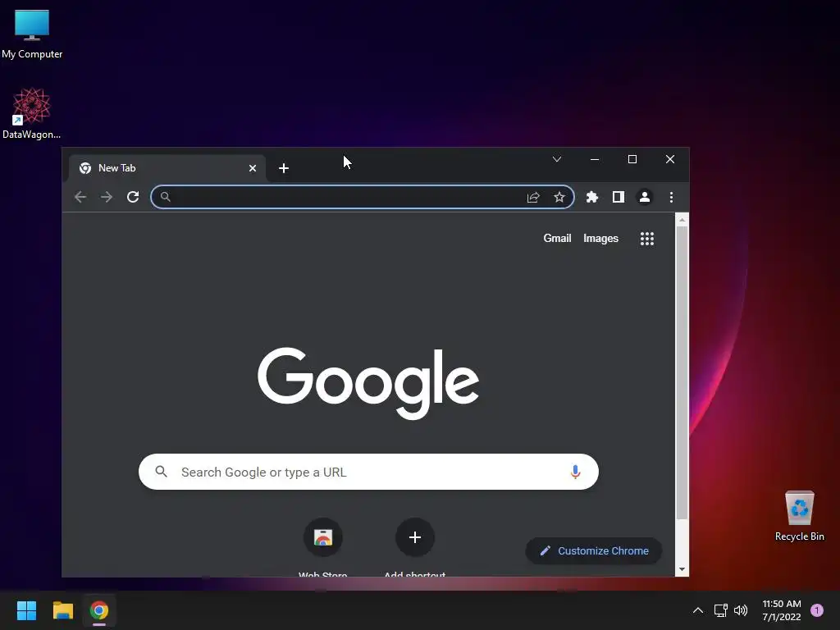Screen dimensions: 840x630
Task: Reload the page with the refresh icon
Action: click(x=133, y=197)
